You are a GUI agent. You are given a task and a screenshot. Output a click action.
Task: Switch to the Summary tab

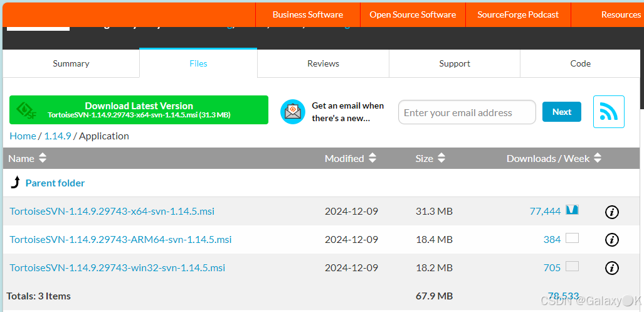point(71,63)
